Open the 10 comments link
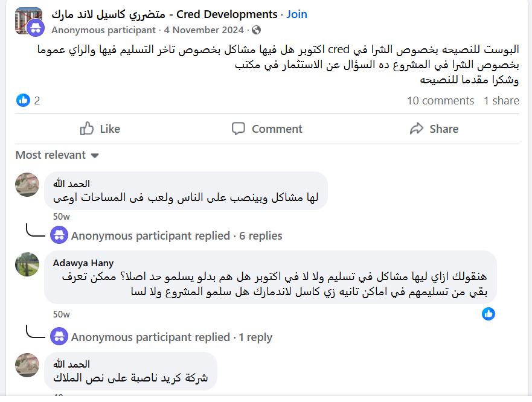The width and height of the screenshot is (532, 402). point(440,101)
